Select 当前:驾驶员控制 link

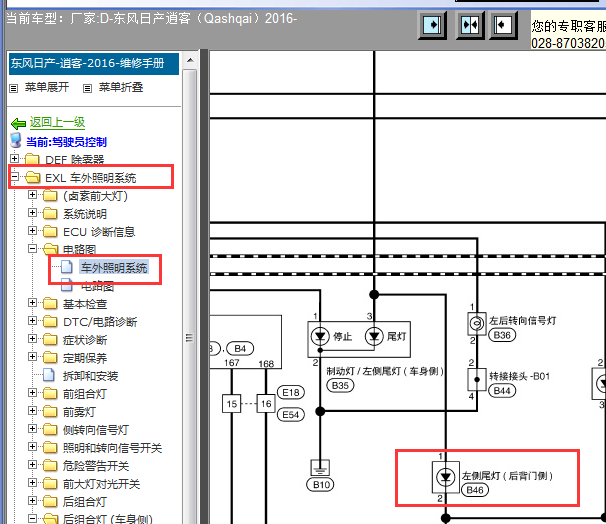coord(66,142)
